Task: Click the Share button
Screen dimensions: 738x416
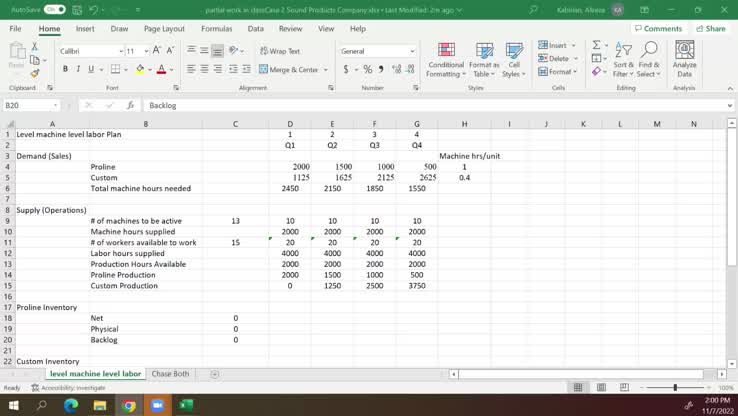Action: click(x=711, y=29)
